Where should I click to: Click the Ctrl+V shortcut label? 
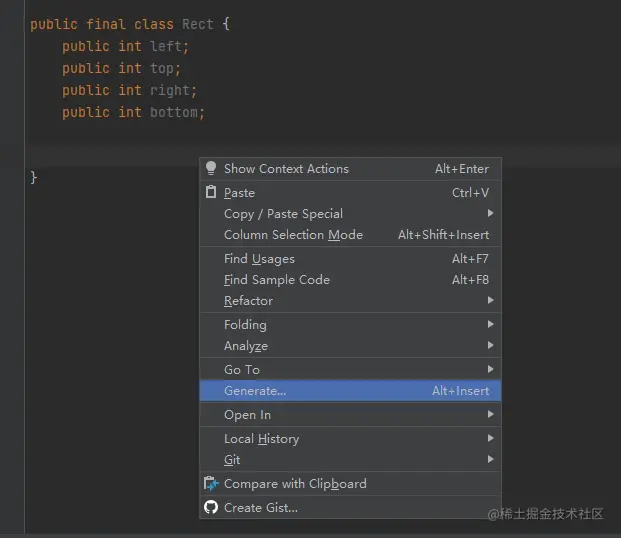point(471,193)
